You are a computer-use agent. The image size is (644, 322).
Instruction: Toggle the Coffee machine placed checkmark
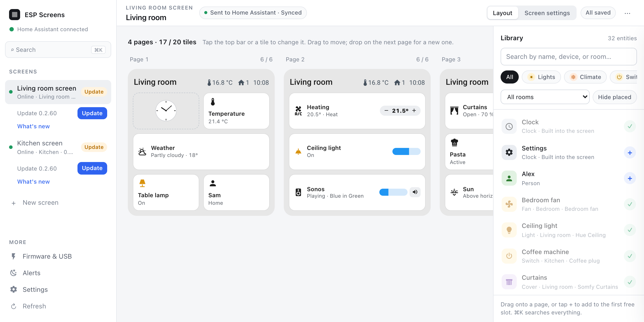[630, 256]
